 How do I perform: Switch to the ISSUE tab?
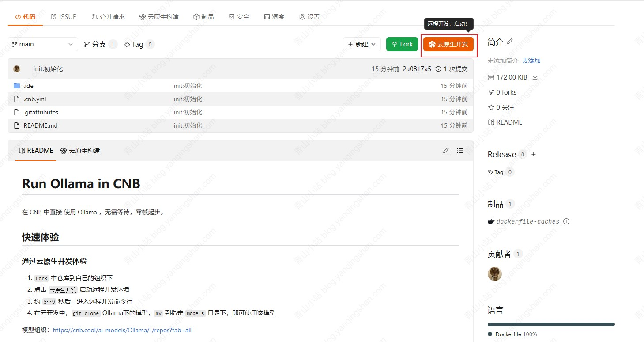click(63, 16)
